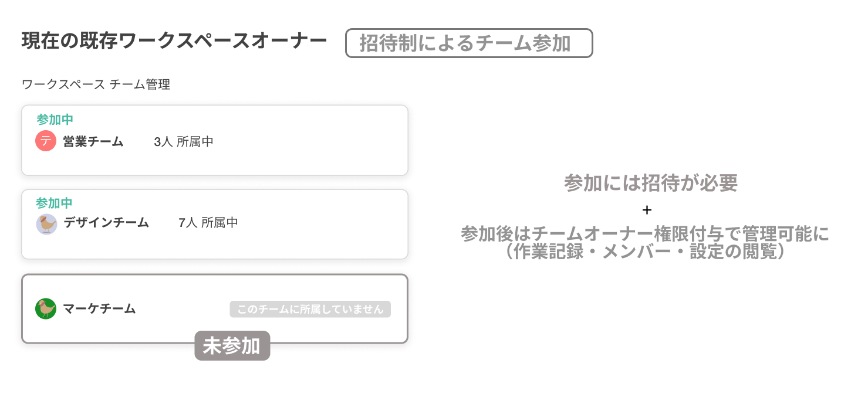Image resolution: width=868 pixels, height=404 pixels.
Task: Click the 現在の既存ワークスペースオーナー heading
Action: pos(174,41)
